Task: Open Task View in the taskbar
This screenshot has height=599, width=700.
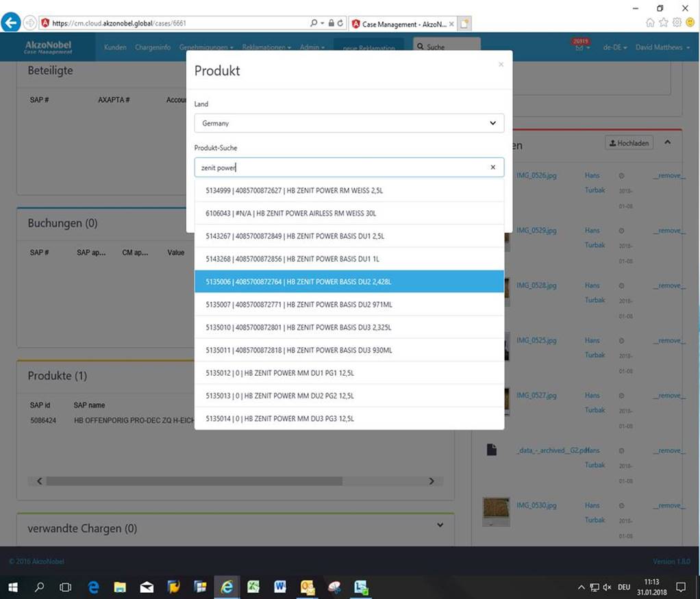Action: (66, 587)
